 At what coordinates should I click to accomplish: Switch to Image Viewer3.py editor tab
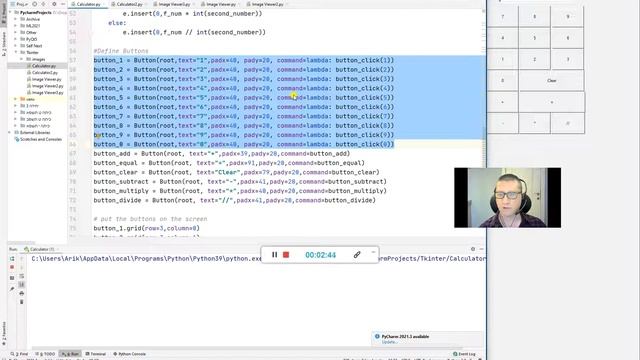point(174,4)
